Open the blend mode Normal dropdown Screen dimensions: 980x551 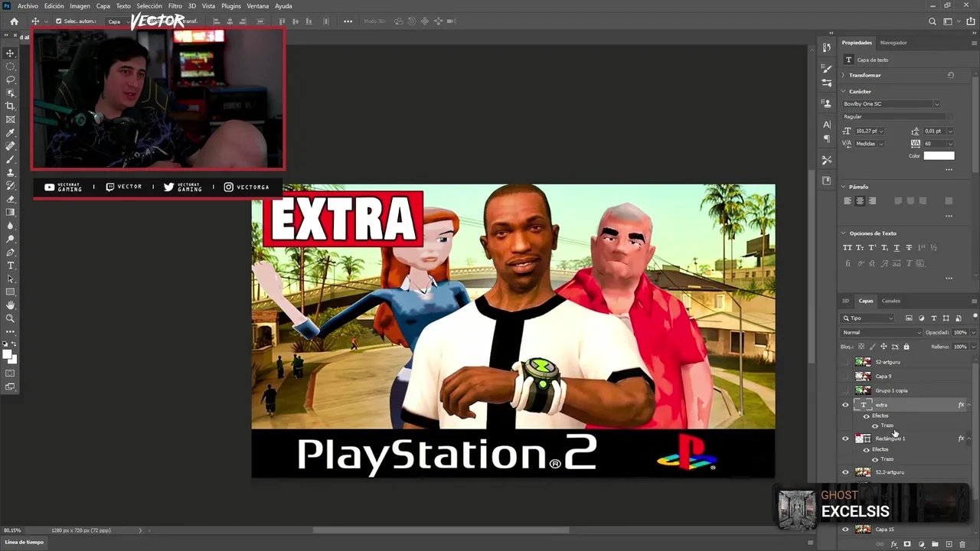tap(881, 333)
